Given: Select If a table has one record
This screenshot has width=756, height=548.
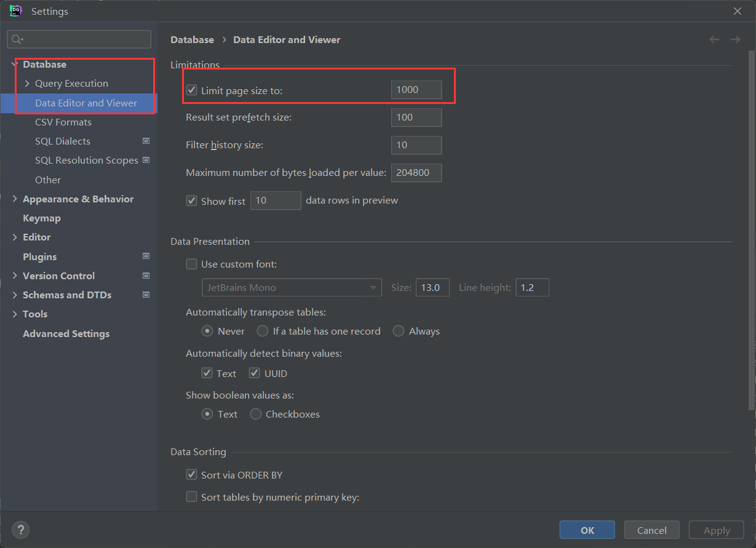Looking at the screenshot, I should (263, 331).
